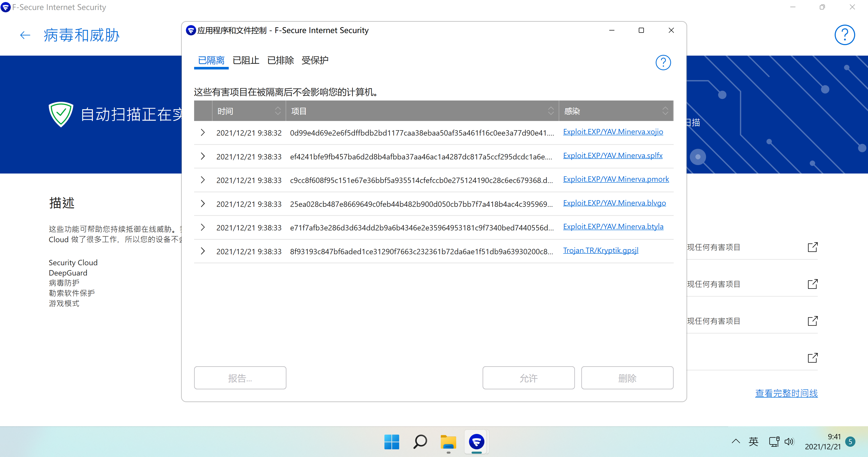
Task: Open first external-link icon beside 现任何有害项目
Action: 812,247
